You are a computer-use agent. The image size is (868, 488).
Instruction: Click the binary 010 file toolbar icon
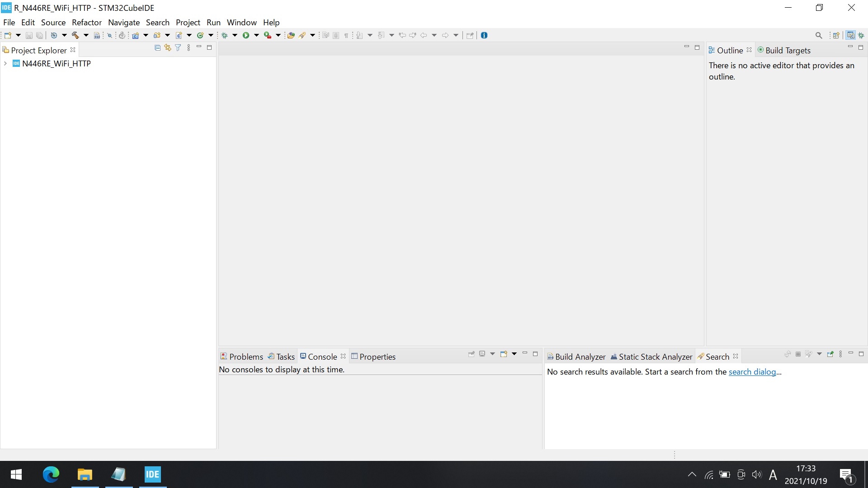(97, 35)
